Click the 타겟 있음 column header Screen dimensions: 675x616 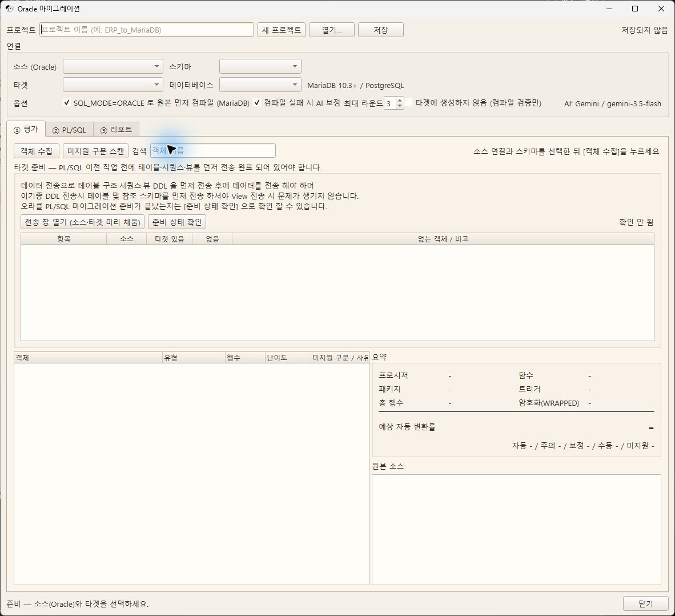tap(170, 239)
